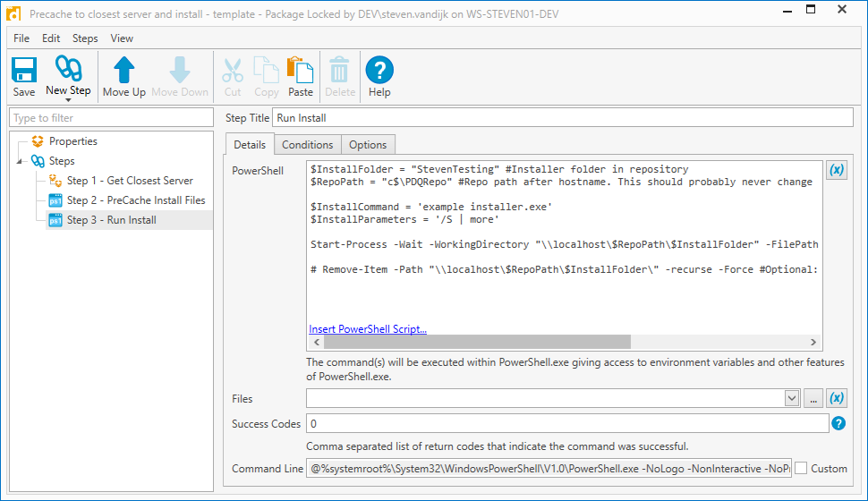Click the variables (x) button beside Files field
Viewport: 868px width, 501px height.
pos(837,398)
